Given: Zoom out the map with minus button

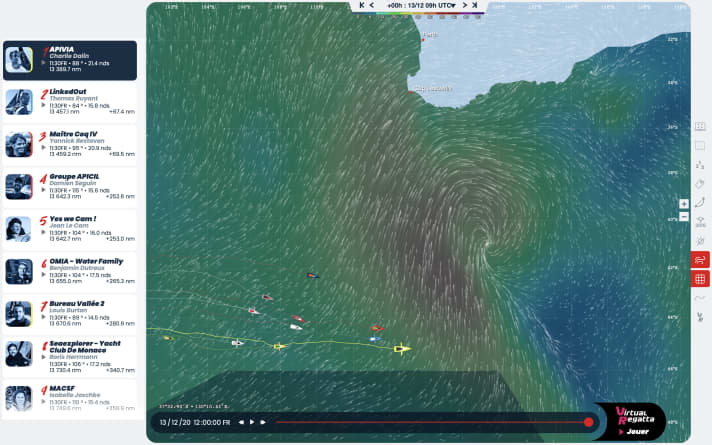Looking at the screenshot, I should [x=684, y=217].
